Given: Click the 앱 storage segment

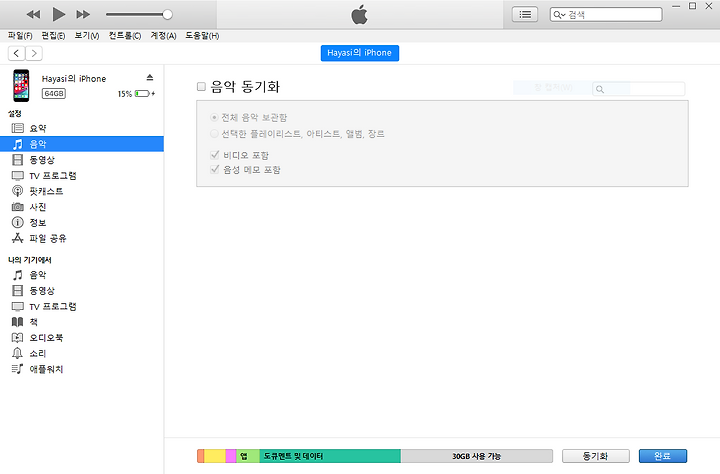Looking at the screenshot, I should click(248, 456).
